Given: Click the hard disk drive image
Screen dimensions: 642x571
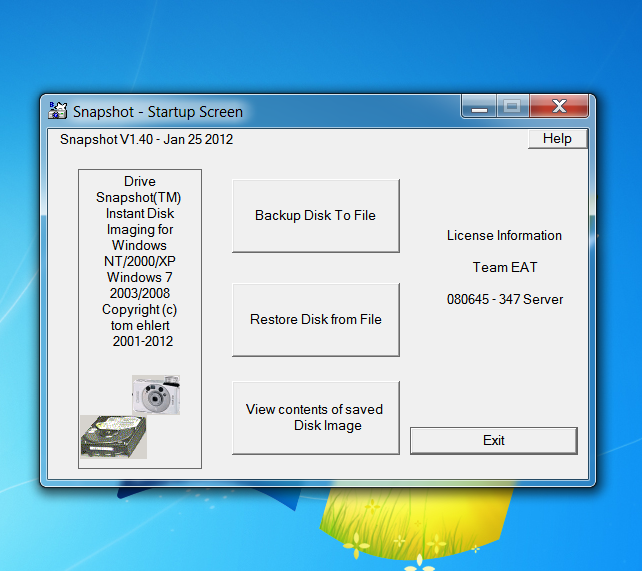Looking at the screenshot, I should (x=113, y=437).
